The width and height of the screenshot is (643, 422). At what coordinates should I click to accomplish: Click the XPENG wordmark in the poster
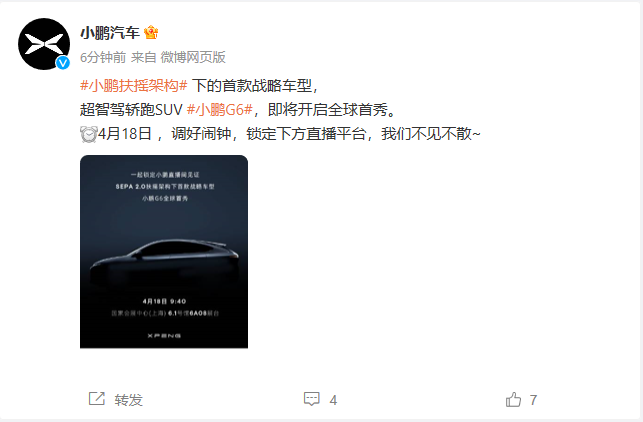coord(164,335)
